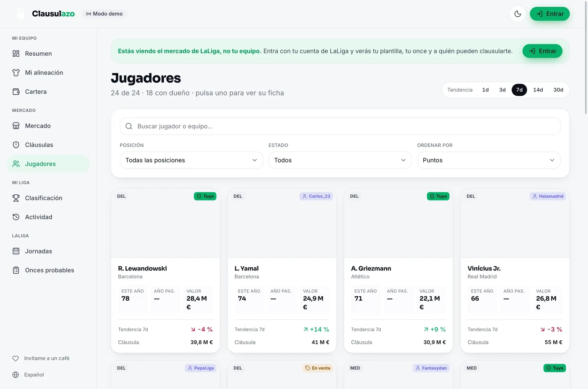
Task: Select the 1d trend period
Action: click(485, 90)
